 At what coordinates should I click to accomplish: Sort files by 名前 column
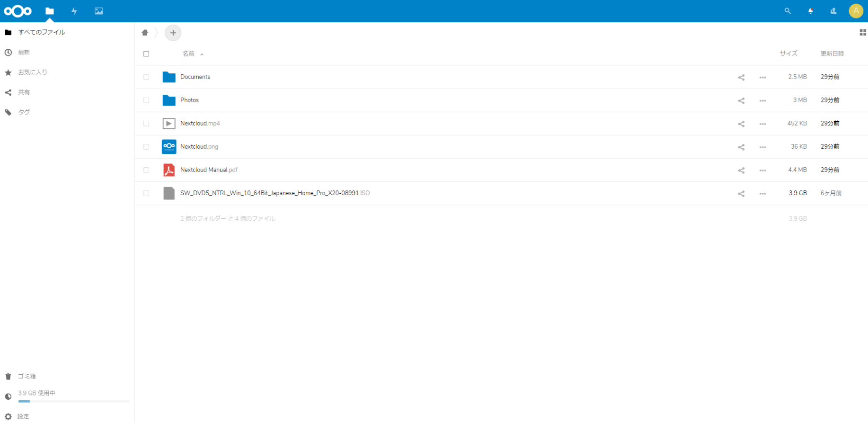[x=188, y=54]
